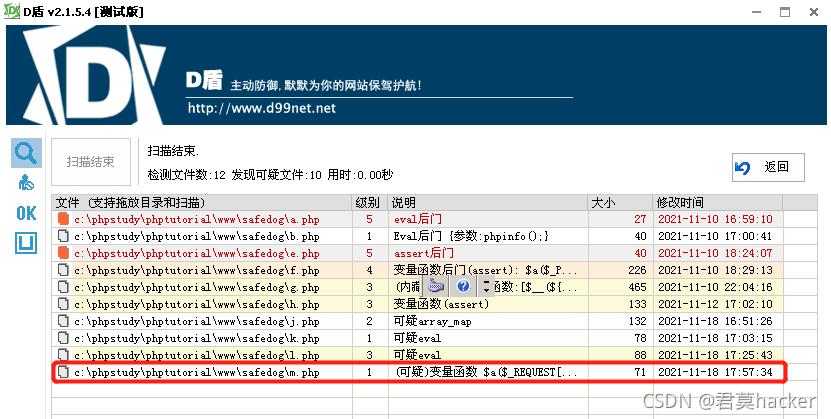
Task: Select the safedog\e.php file path
Action: [x=197, y=253]
